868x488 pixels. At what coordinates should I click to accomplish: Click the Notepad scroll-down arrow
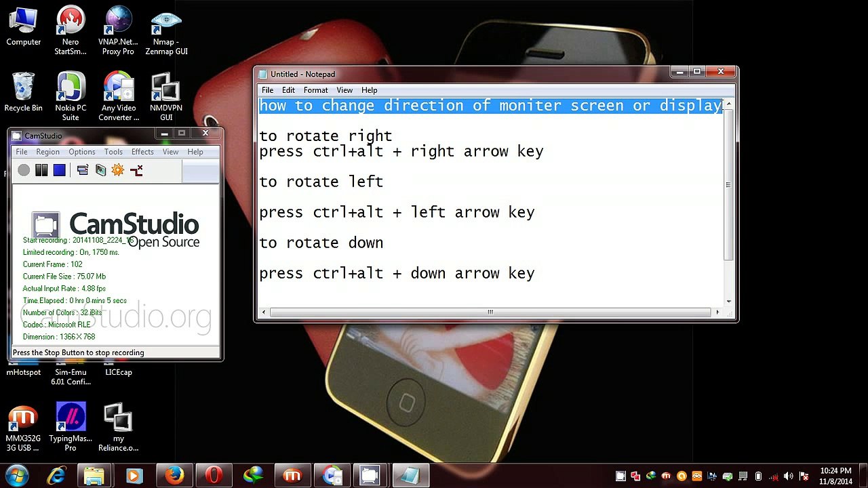728,301
